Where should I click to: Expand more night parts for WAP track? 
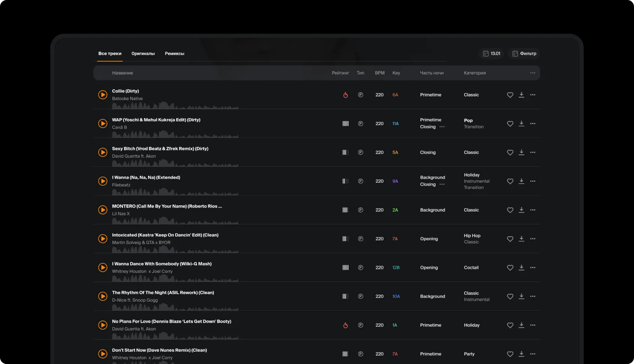click(x=442, y=127)
